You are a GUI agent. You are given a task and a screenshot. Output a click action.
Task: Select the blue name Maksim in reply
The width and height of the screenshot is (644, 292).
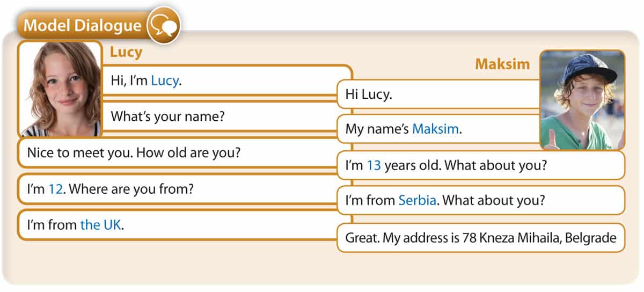[436, 129]
